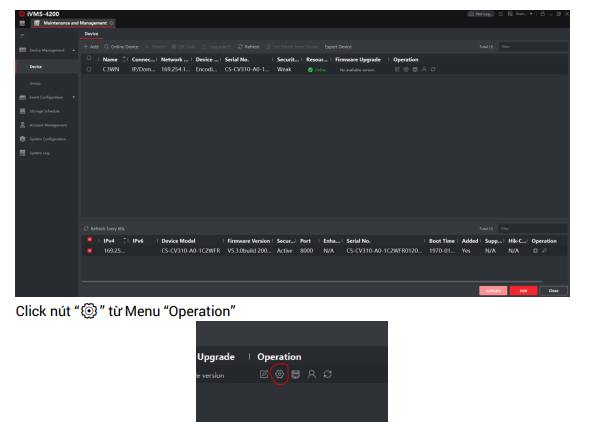Untick the select-all checkbox of the online device list
This screenshot has width=604, height=423.
click(x=90, y=239)
